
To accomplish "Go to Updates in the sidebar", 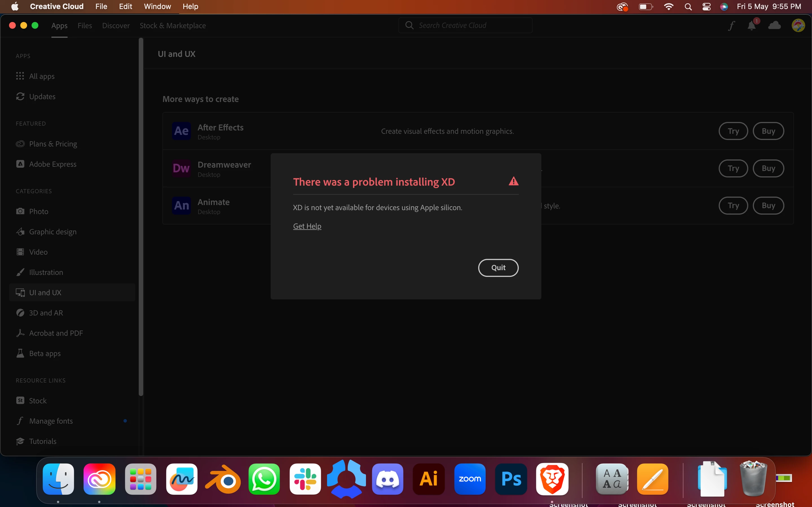I will [x=42, y=97].
